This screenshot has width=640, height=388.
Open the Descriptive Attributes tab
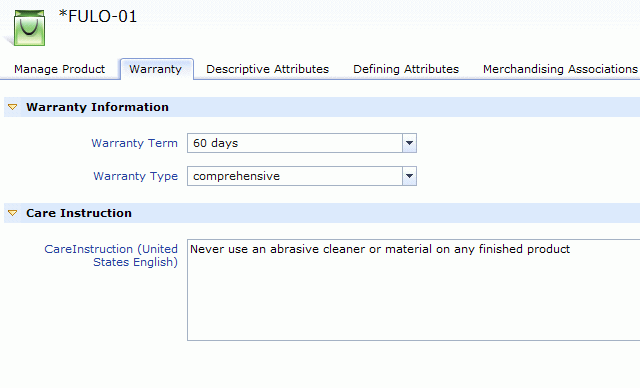(267, 69)
